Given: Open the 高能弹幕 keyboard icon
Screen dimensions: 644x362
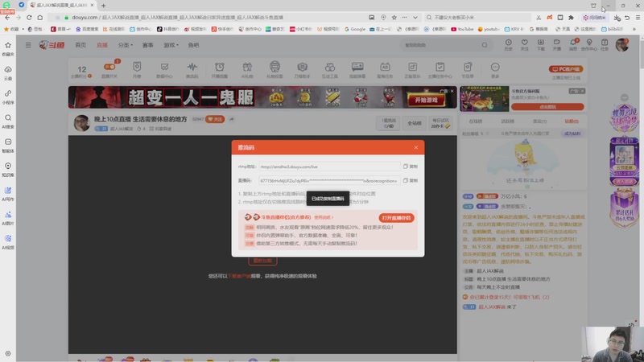Looking at the screenshot, I should click(x=357, y=69).
